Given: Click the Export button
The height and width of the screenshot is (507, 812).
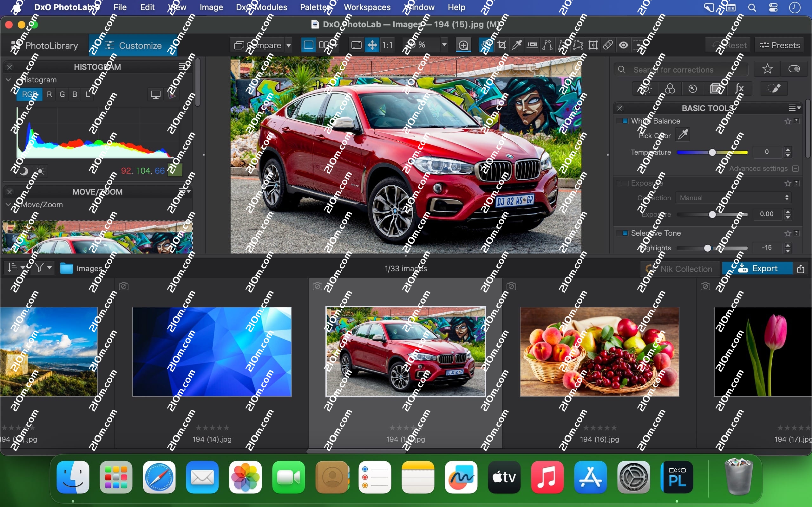Looking at the screenshot, I should 758,269.
